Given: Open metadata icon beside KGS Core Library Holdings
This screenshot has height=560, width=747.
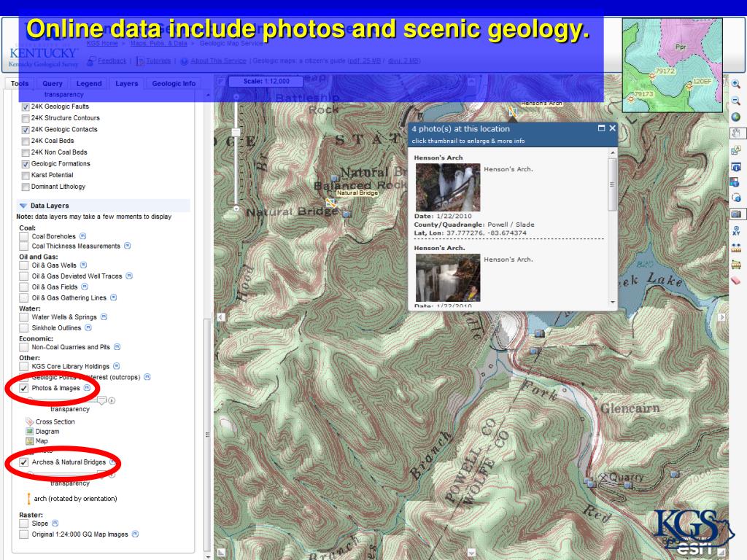Looking at the screenshot, I should pyautogui.click(x=116, y=366).
